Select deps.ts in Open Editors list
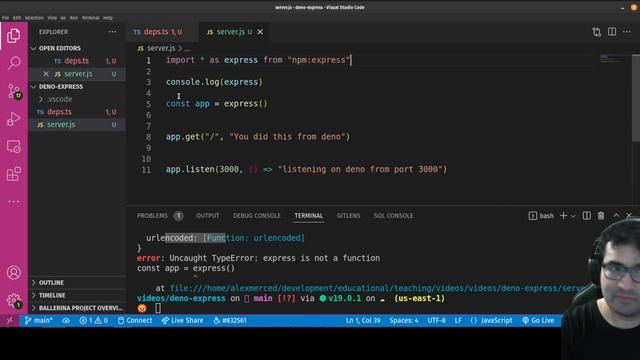The image size is (640, 360). [x=77, y=61]
